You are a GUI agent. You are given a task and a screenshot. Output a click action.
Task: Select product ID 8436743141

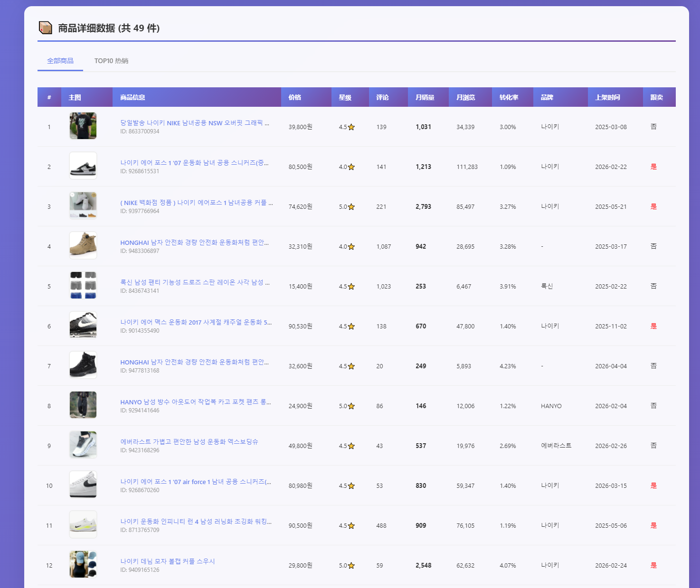140,291
